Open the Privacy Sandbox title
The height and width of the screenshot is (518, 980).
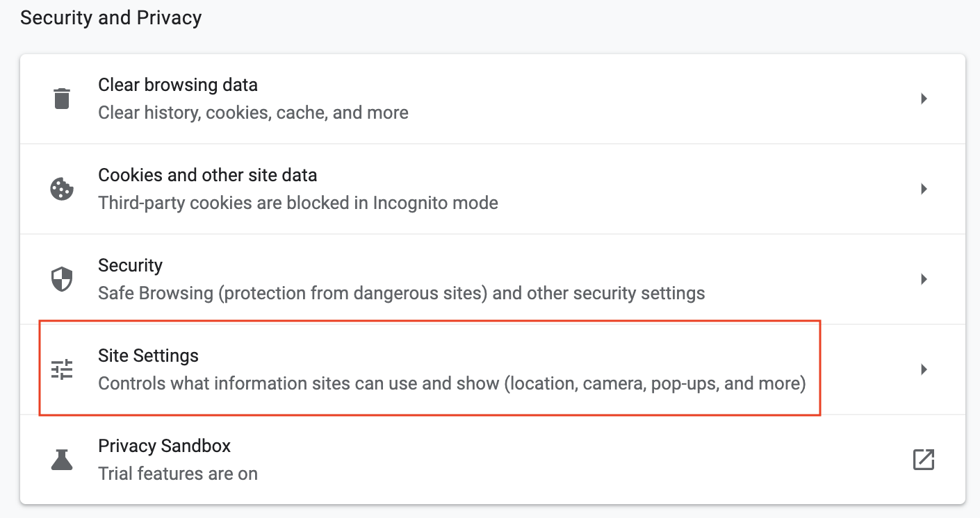165,446
